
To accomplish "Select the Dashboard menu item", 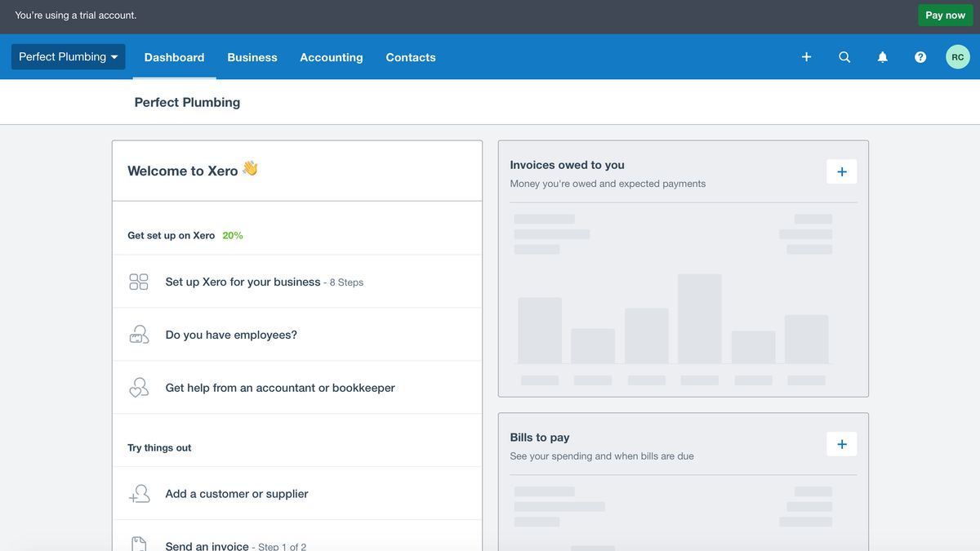I will (174, 56).
